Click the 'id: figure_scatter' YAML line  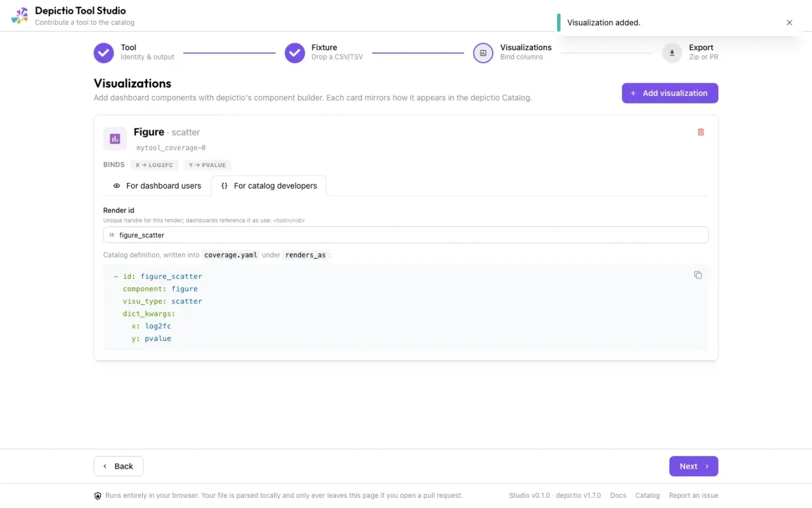click(x=158, y=276)
